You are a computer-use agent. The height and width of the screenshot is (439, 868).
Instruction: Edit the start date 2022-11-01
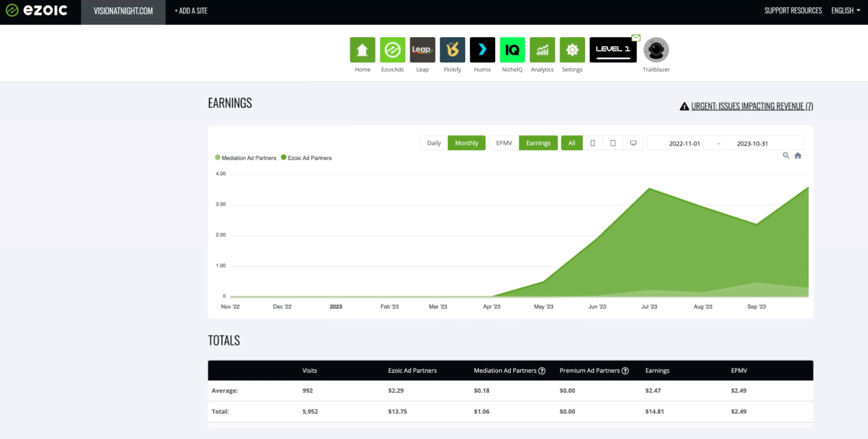click(684, 144)
